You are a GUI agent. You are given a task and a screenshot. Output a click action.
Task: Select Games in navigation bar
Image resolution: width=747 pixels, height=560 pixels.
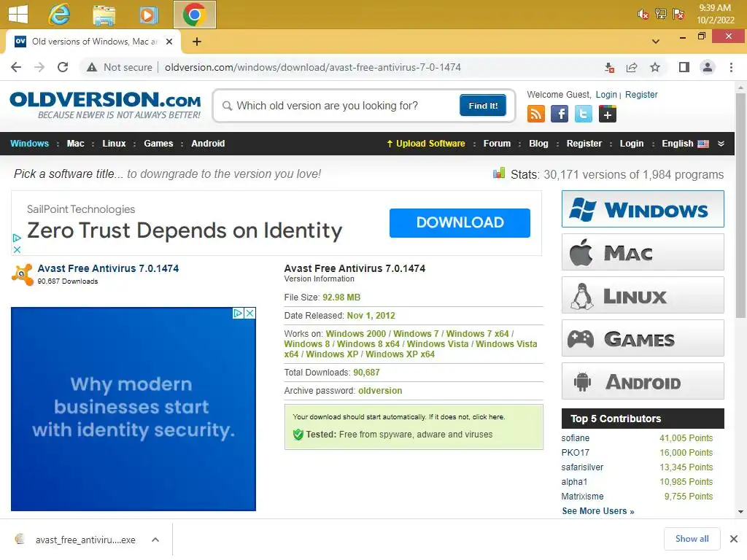click(x=158, y=144)
